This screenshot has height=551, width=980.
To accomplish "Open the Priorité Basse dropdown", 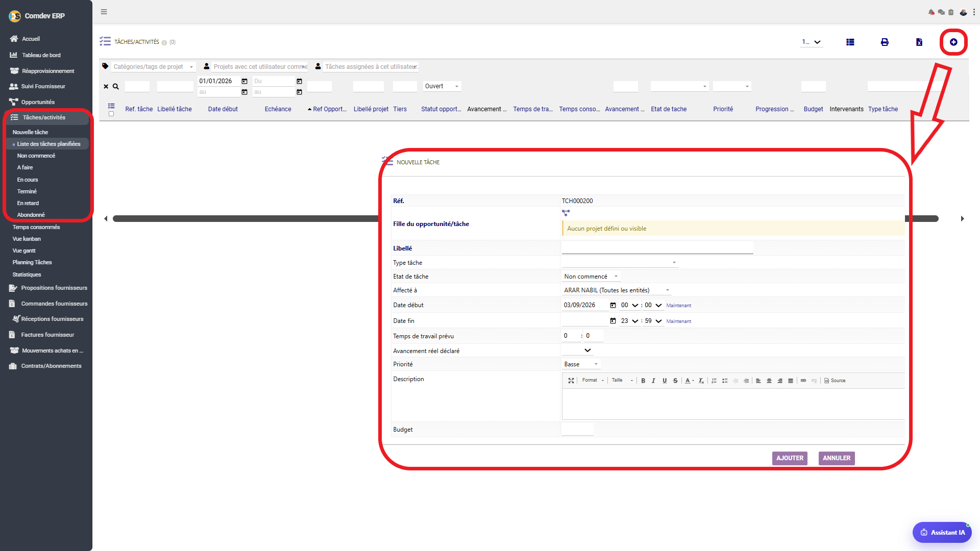I will pos(581,364).
